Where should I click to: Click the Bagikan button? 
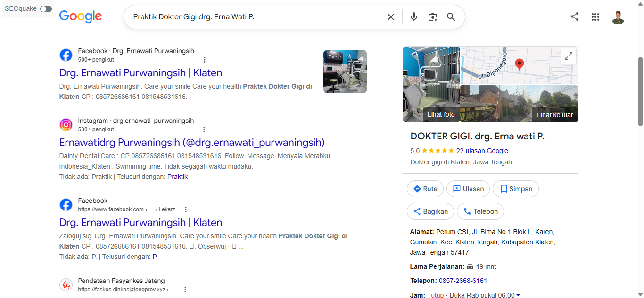click(x=430, y=211)
